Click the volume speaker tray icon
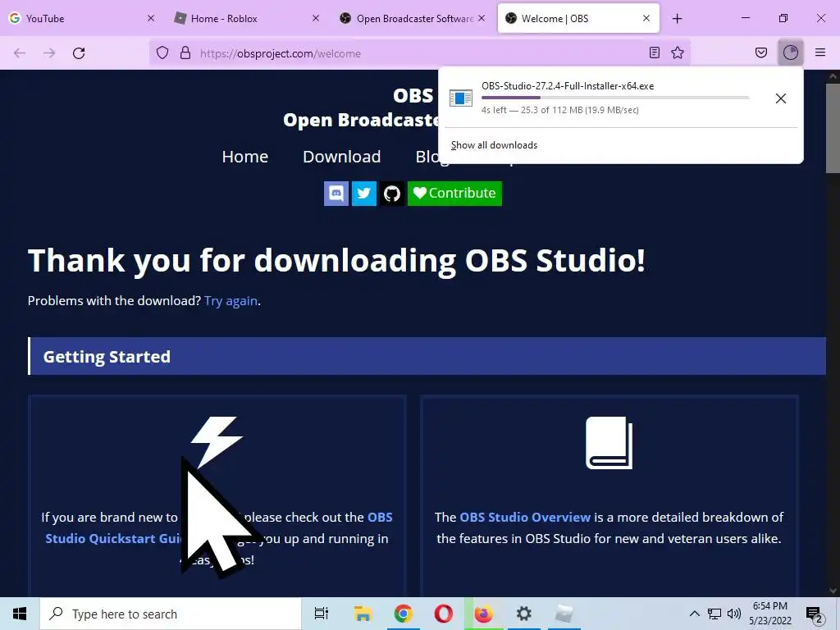Viewport: 840px width, 630px height. [734, 614]
